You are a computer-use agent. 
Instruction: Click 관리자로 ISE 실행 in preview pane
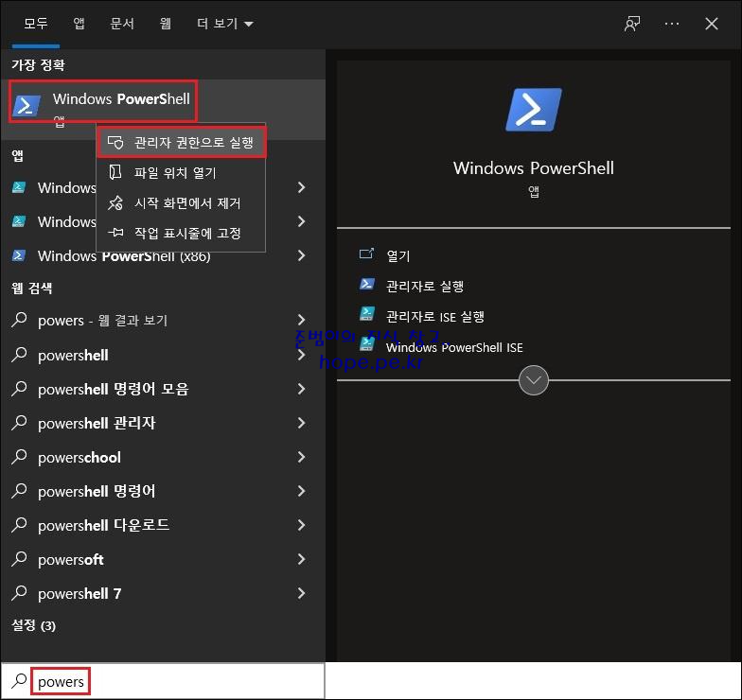(x=435, y=316)
